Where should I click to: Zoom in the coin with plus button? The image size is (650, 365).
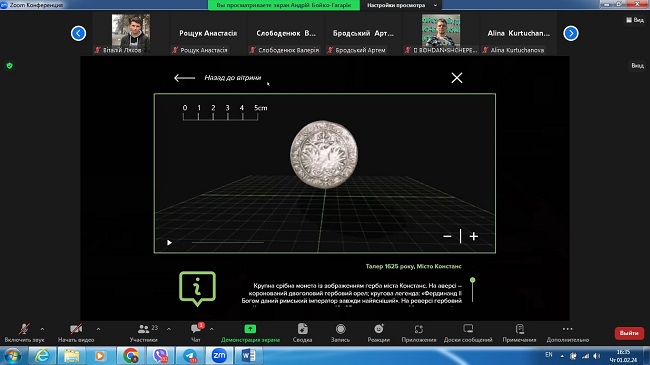474,236
